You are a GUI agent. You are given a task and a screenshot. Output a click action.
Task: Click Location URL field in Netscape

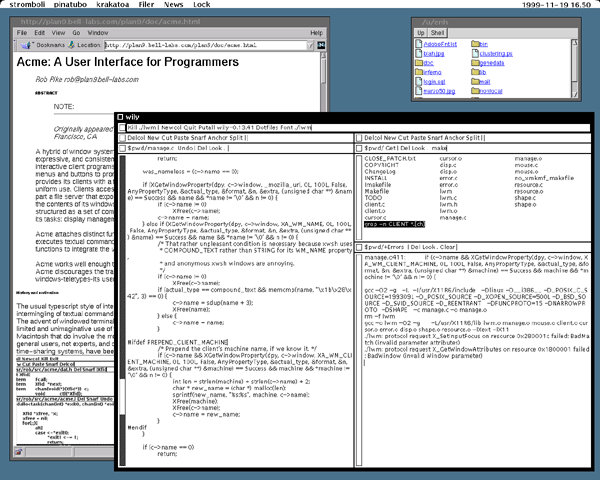tap(205, 46)
